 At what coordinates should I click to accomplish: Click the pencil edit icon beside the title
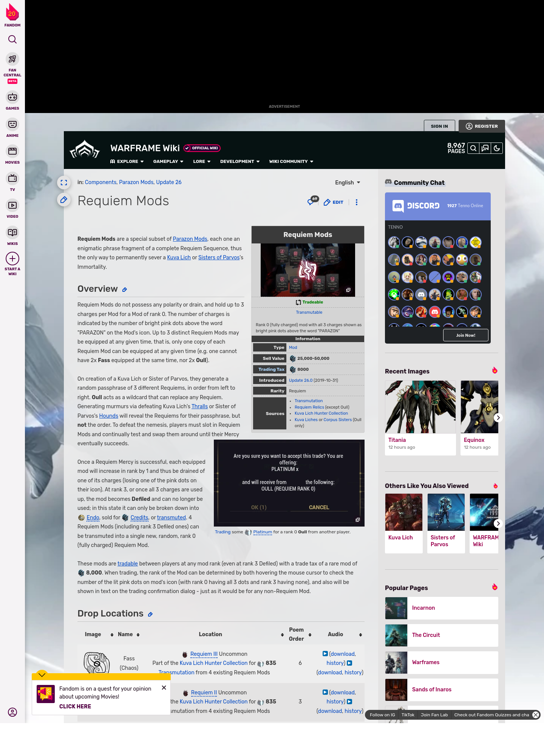[x=64, y=200]
